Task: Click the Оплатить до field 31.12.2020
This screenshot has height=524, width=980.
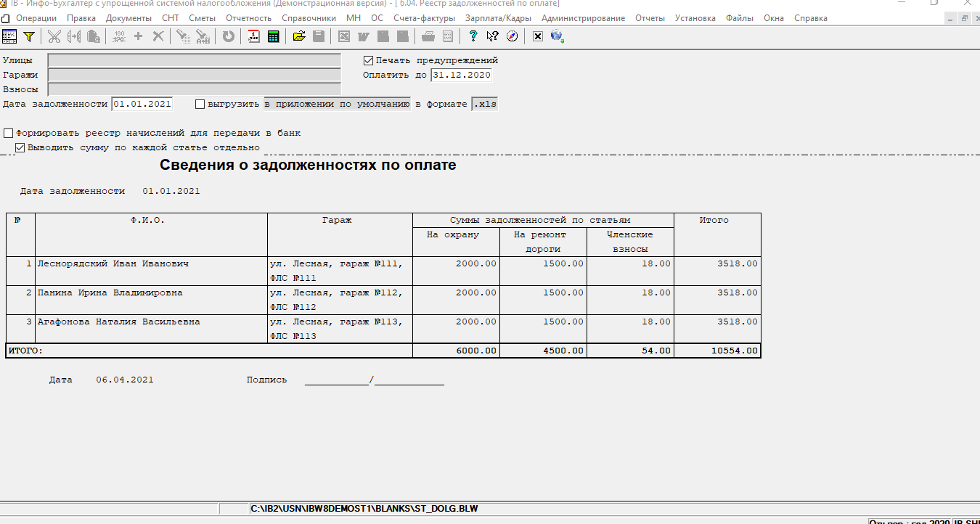Action: click(461, 75)
